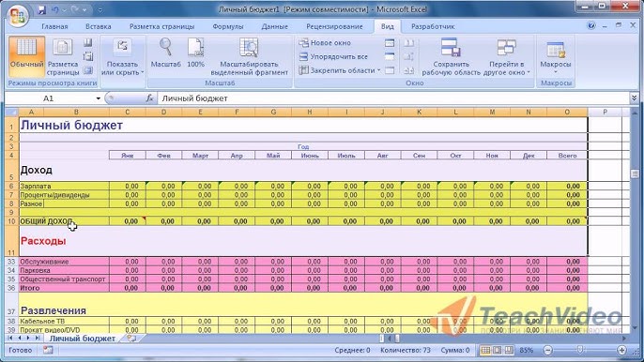Select the Личный бюджет sheet tab

point(83,339)
